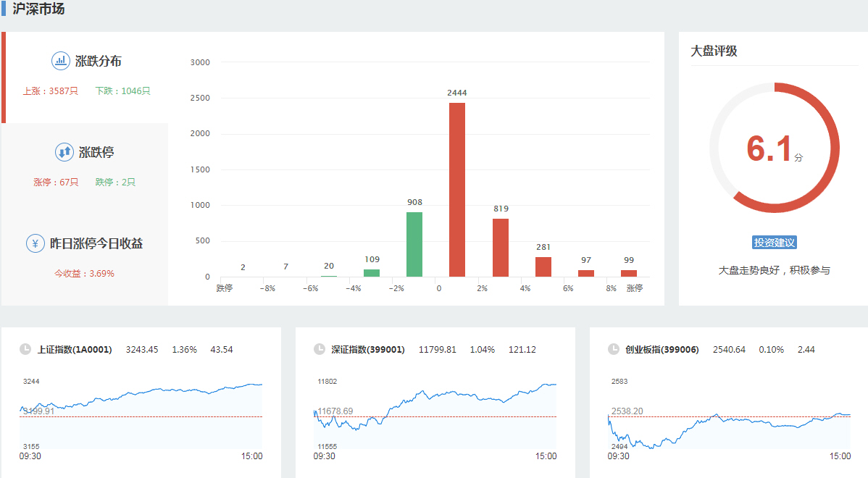
Task: Open the 深证指数(399001) link
Action: [368, 350]
